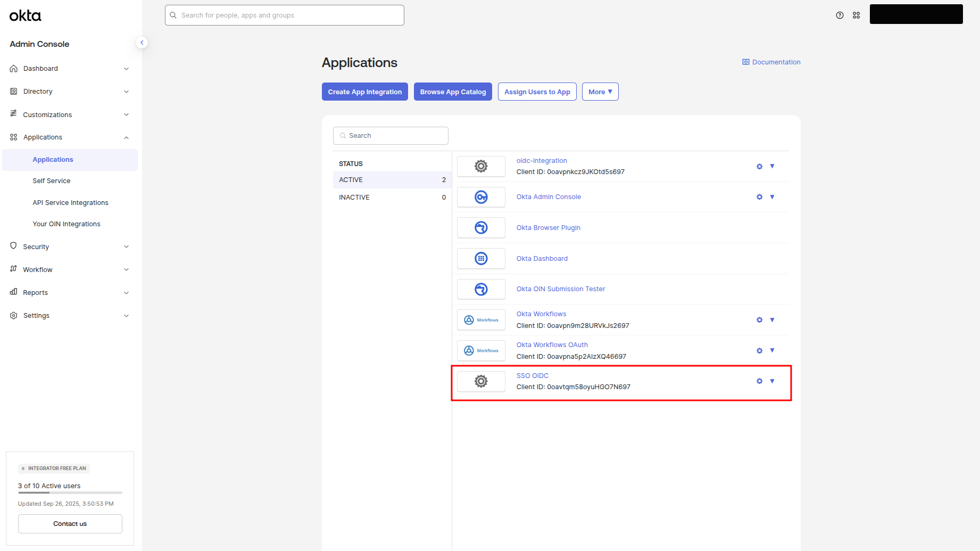Screen dimensions: 980x551
Task: Open dropdown arrow for oidc-integration row
Action: point(772,166)
